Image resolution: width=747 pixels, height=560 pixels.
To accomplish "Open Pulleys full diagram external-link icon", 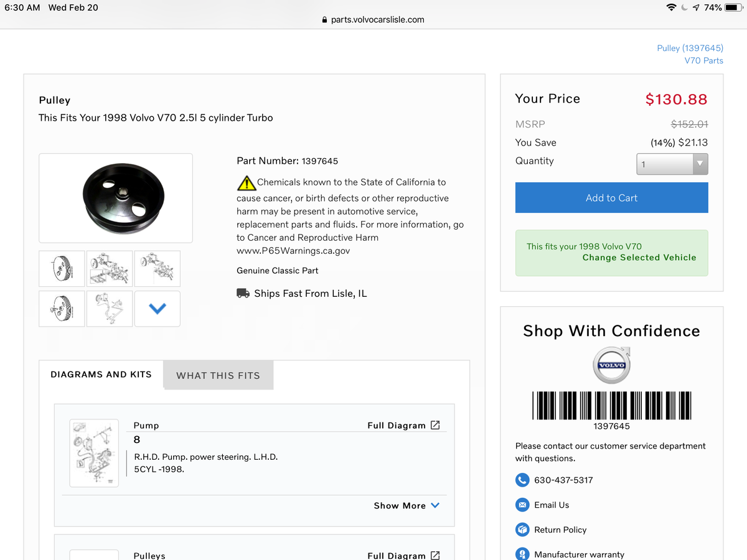I will click(435, 555).
